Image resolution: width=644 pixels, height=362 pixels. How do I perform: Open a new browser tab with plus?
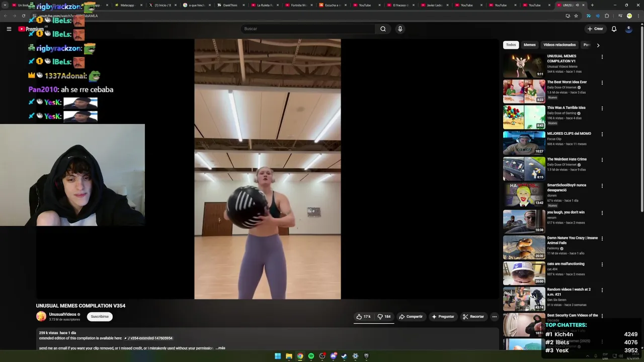592,5
